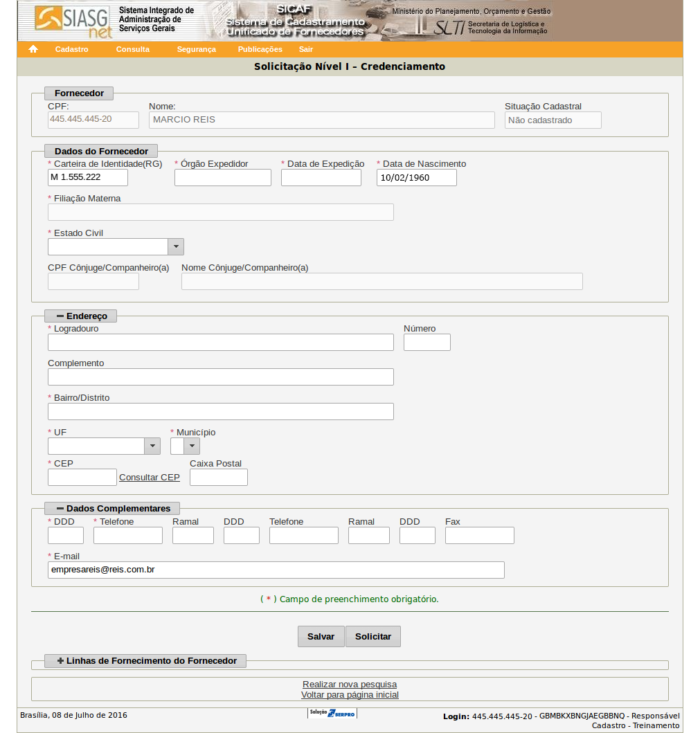Focus the required Telefone field
700x733 pixels.
(128, 535)
